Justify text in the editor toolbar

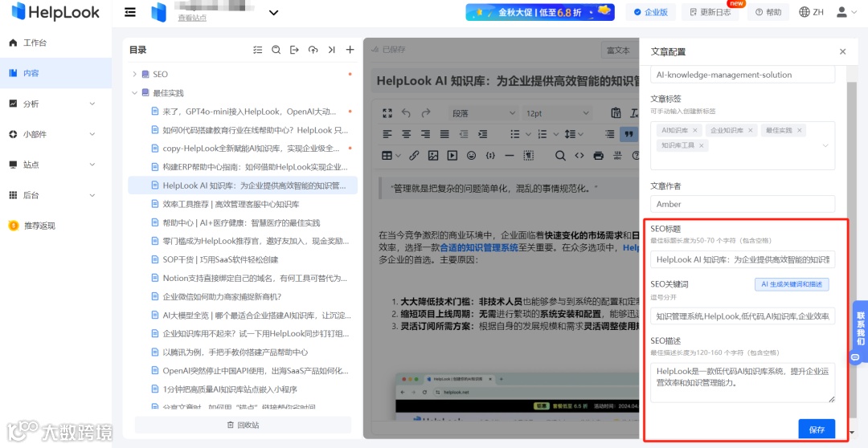[444, 134]
